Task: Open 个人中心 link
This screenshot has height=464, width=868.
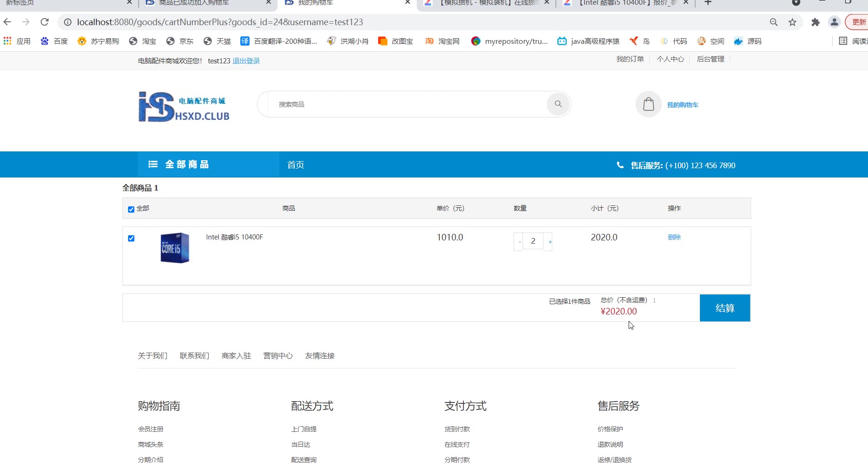Action: 671,59
